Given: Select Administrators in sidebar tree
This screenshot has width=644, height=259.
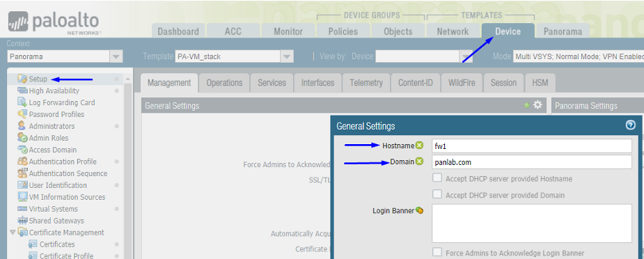Looking at the screenshot, I should (x=52, y=126).
